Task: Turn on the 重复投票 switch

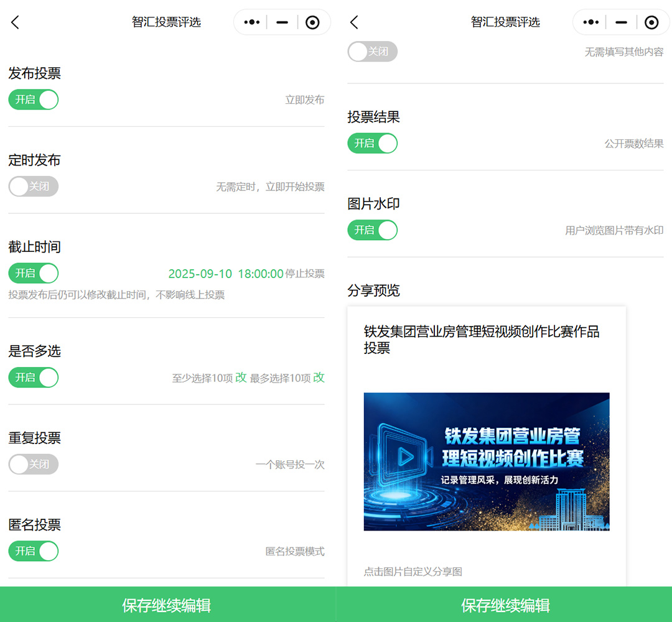Action: tap(34, 464)
